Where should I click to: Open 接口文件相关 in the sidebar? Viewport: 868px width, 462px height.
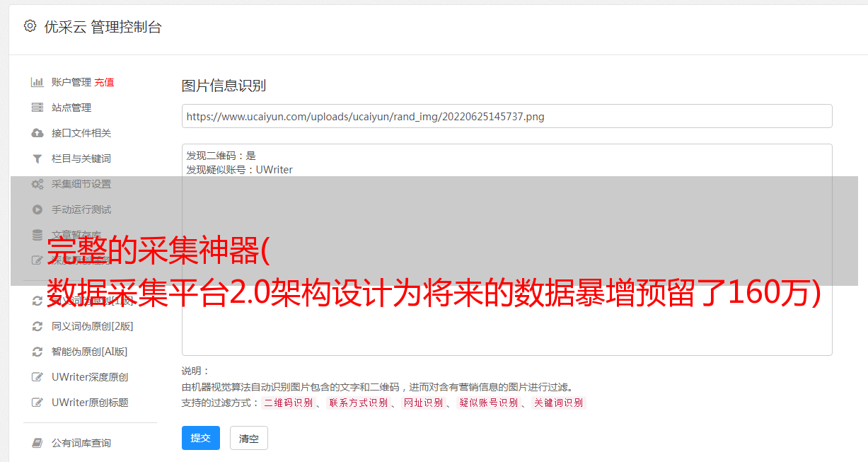pyautogui.click(x=81, y=133)
